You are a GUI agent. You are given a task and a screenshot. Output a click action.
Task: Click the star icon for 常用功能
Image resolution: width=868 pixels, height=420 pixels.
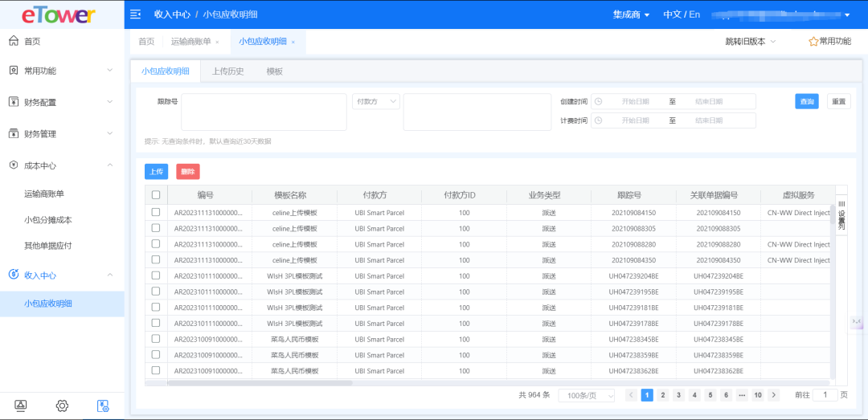click(x=813, y=42)
